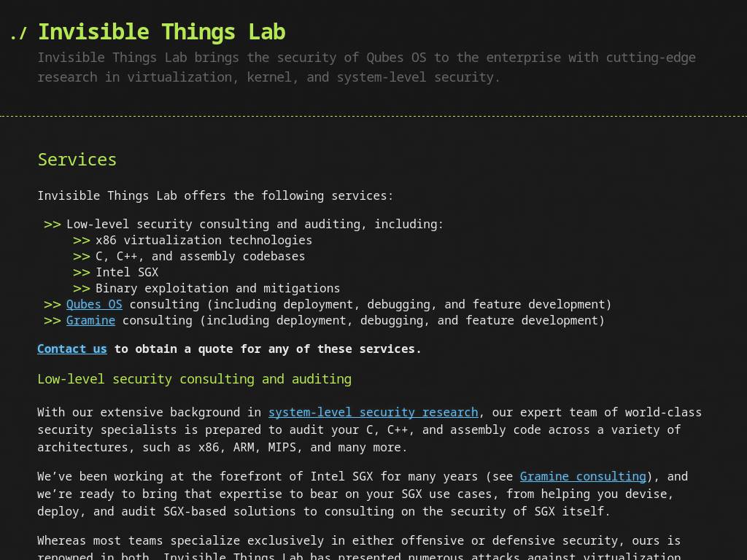Image resolution: width=747 pixels, height=560 pixels.
Task: Click the >> marker beside "x86 virtualization technologies"
Action: 82,241
